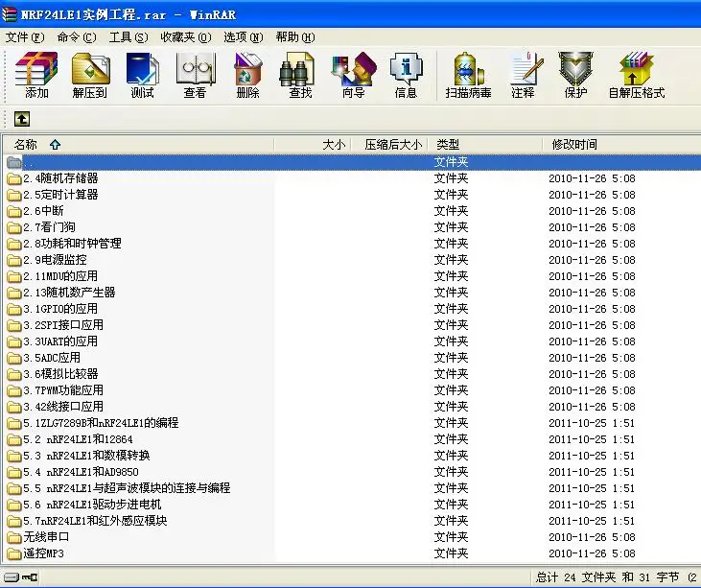Viewport: 701px width, 588px height.
Task: Click the 解压到 (Extract to) icon
Action: coord(90,75)
